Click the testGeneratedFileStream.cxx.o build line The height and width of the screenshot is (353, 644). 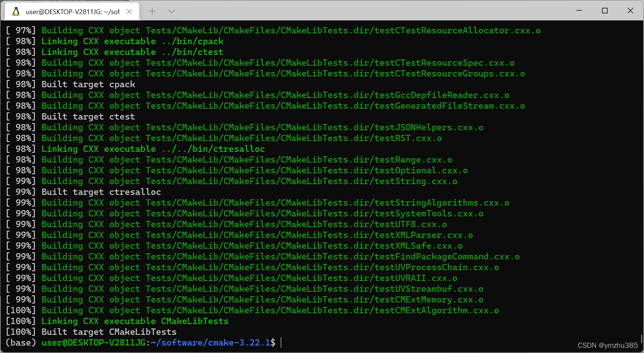tap(266, 106)
